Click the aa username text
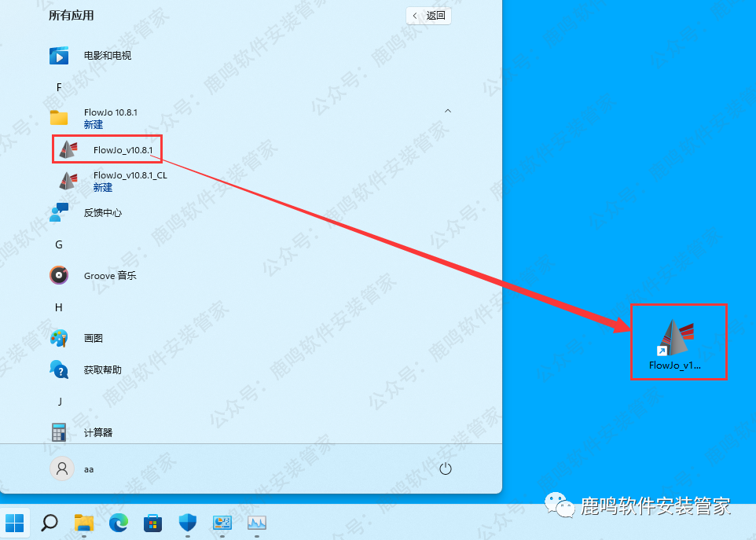756x540 pixels. coord(89,469)
